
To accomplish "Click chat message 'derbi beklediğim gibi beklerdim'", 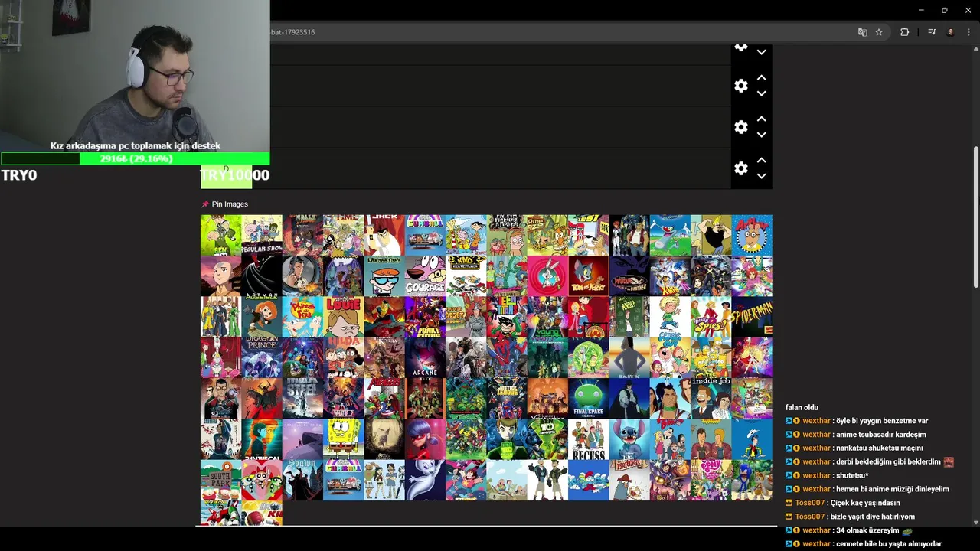I will click(x=888, y=461).
